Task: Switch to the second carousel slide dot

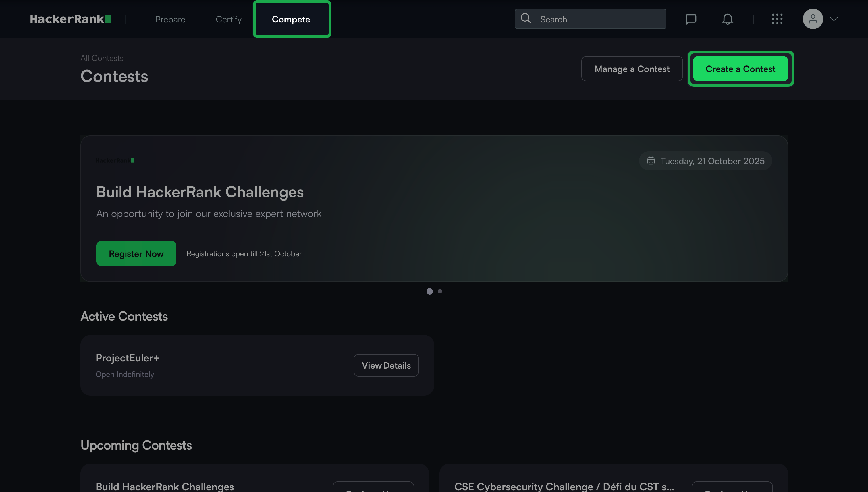Action: [440, 291]
